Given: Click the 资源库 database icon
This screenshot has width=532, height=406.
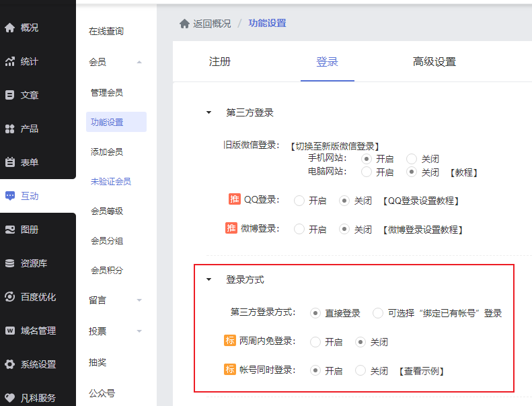Looking at the screenshot, I should [10, 263].
